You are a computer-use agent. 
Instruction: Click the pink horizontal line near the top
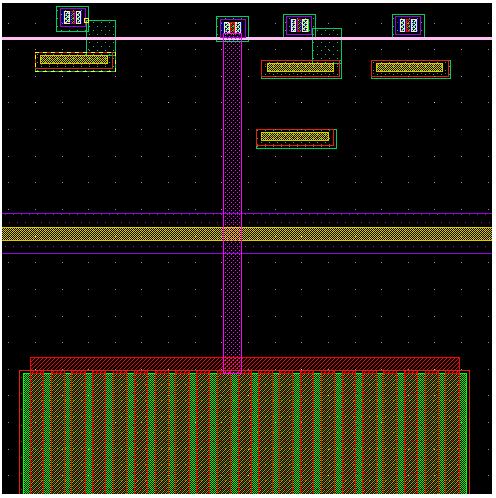[247, 39]
